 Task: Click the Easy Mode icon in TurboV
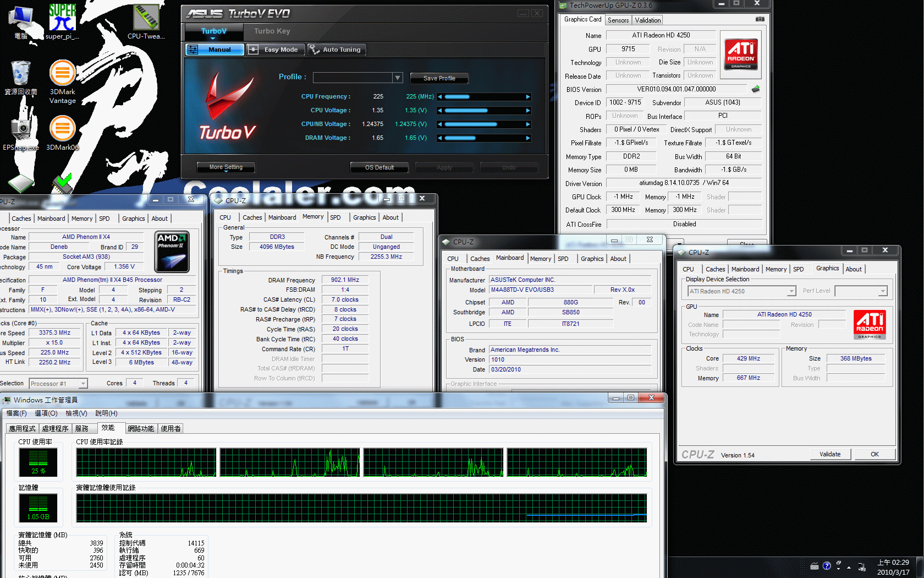pos(253,50)
